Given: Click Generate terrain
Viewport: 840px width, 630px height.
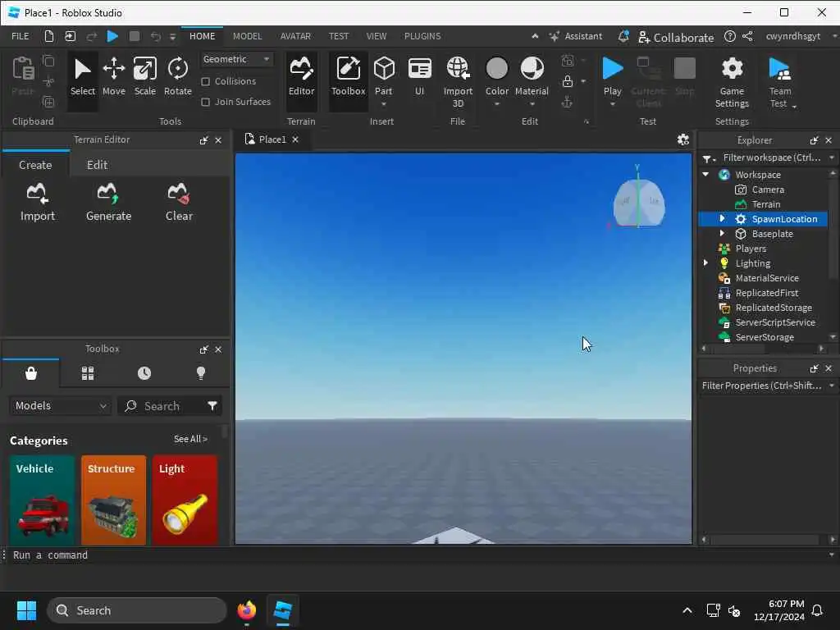Looking at the screenshot, I should (109, 203).
